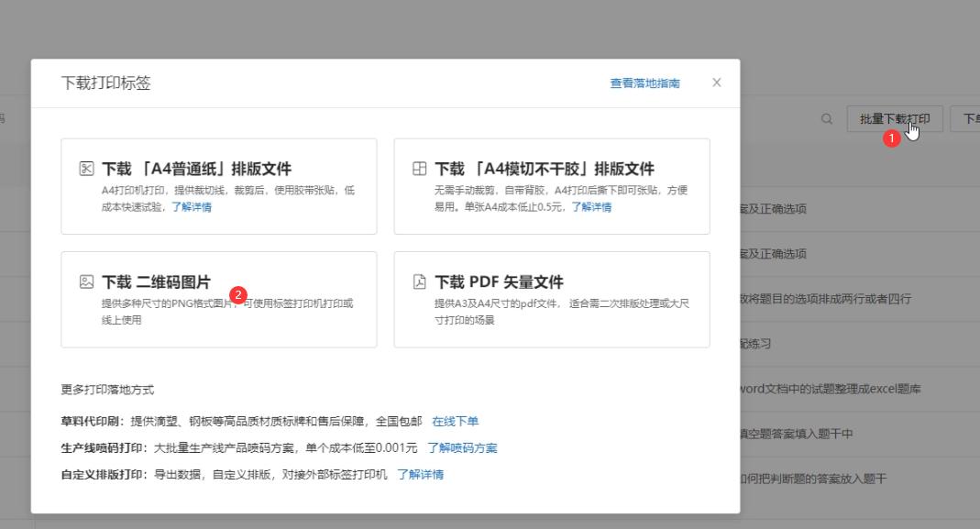Click the partially visible button right of 批量下载打印
The height and width of the screenshot is (529, 980).
point(968,119)
